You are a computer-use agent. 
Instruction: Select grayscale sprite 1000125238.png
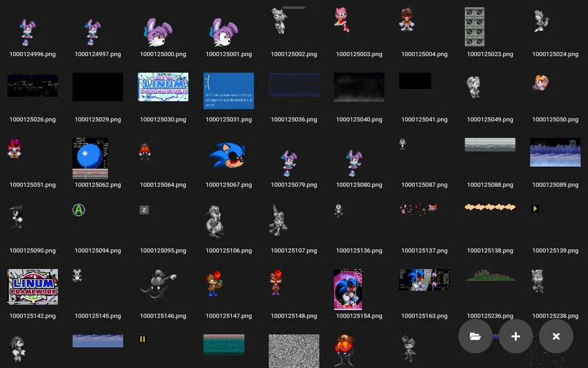(538, 281)
